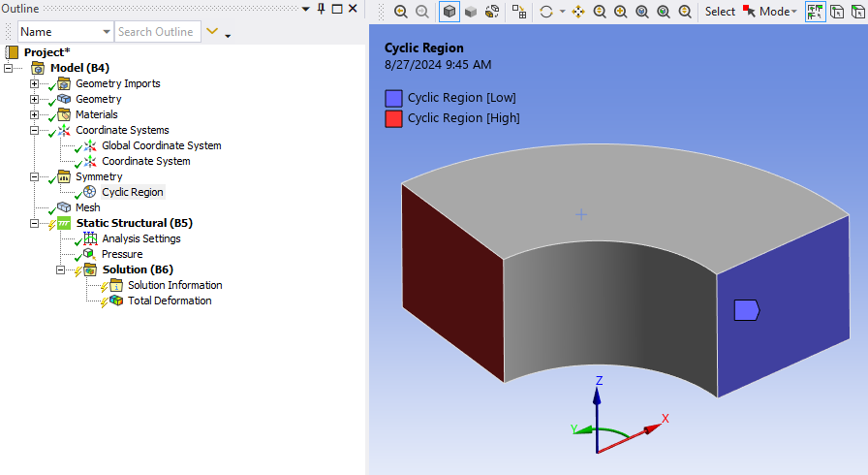Expand the Geometry Imports node
The width and height of the screenshot is (868, 475).
click(35, 83)
